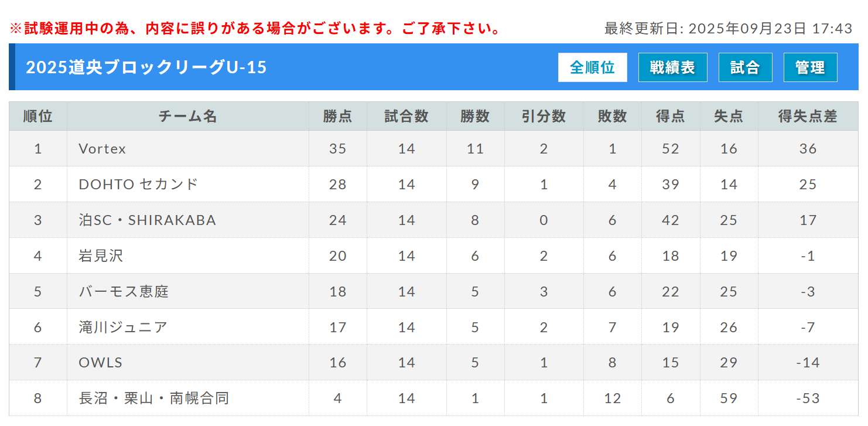868x426 pixels.
Task: Click the 最終更新日 timestamp text
Action: coord(728,28)
